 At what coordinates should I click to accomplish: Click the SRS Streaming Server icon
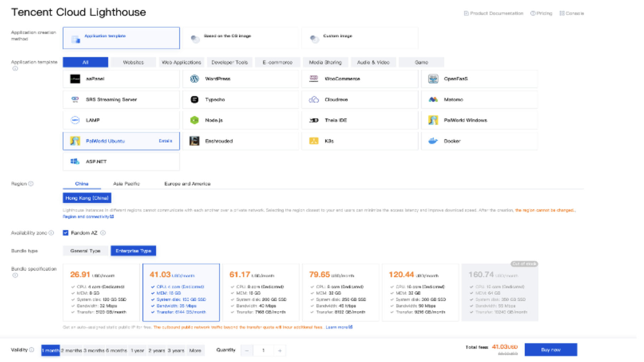tap(75, 99)
